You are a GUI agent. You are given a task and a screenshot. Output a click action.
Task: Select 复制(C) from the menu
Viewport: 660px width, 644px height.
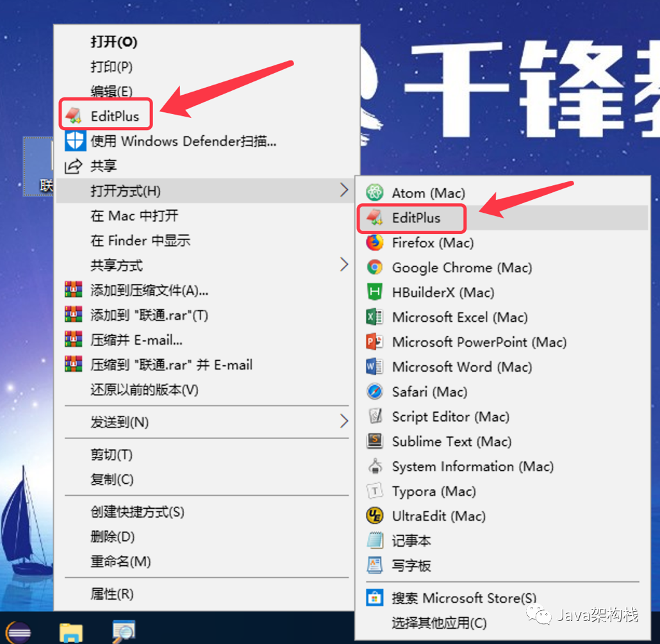[x=112, y=479]
